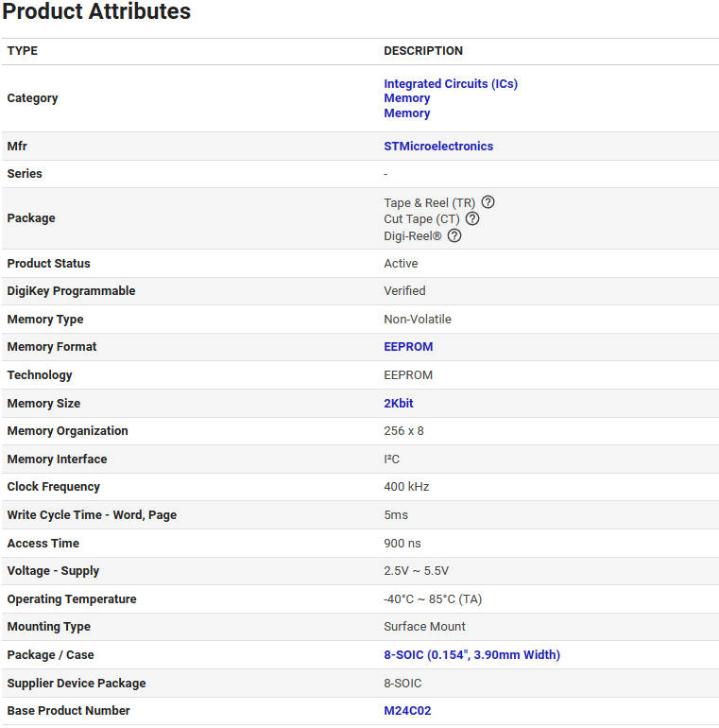This screenshot has width=719, height=728.
Task: Open the STMicroelectronics manufacturer link
Action: pyautogui.click(x=438, y=147)
